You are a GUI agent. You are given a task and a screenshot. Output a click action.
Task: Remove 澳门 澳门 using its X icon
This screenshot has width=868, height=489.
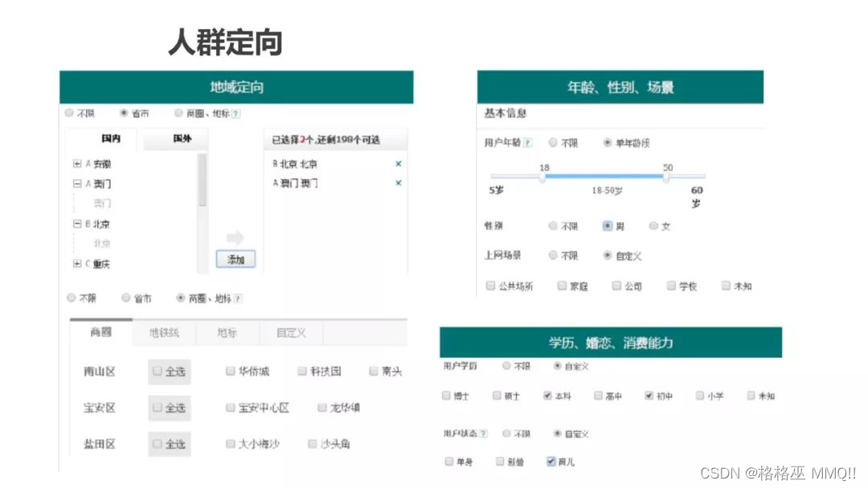tap(399, 183)
